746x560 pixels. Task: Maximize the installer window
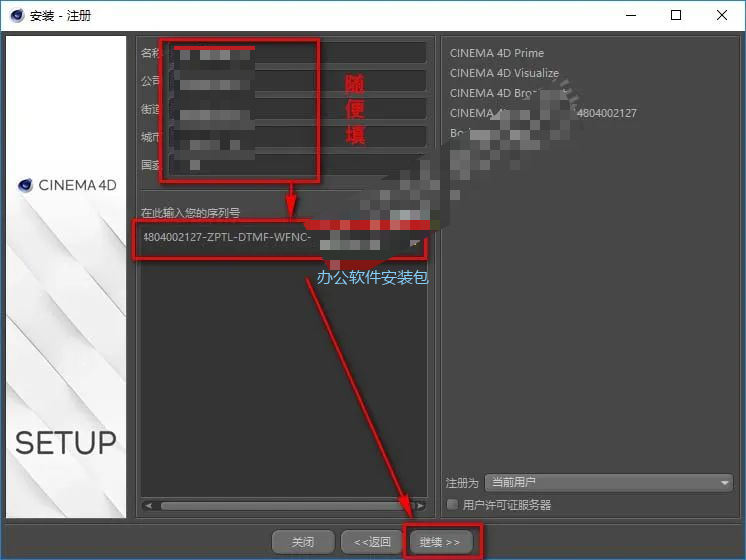pyautogui.click(x=676, y=15)
